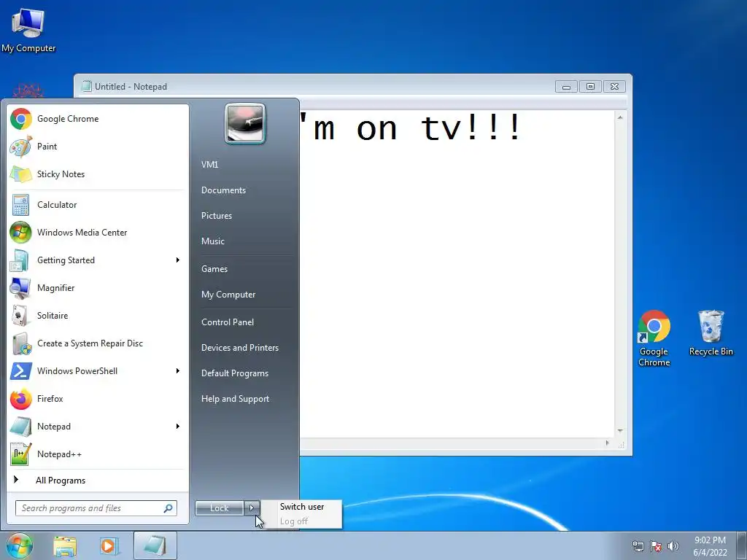
Task: Open Create a System Repair Disc
Action: click(97, 343)
